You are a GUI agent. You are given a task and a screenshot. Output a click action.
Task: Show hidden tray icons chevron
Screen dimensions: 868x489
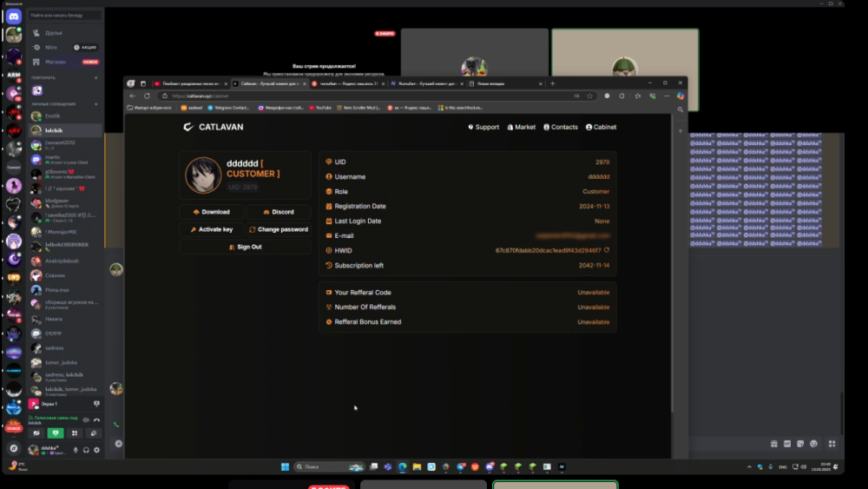click(750, 466)
